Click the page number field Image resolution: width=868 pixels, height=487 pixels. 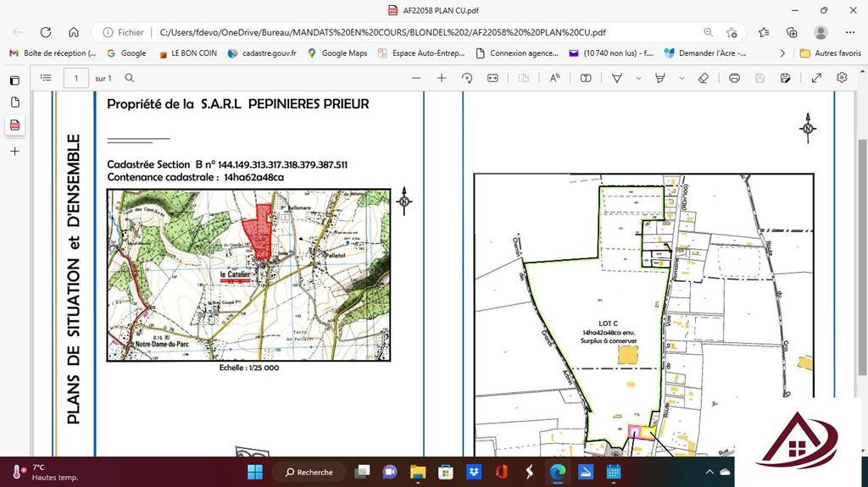point(76,78)
